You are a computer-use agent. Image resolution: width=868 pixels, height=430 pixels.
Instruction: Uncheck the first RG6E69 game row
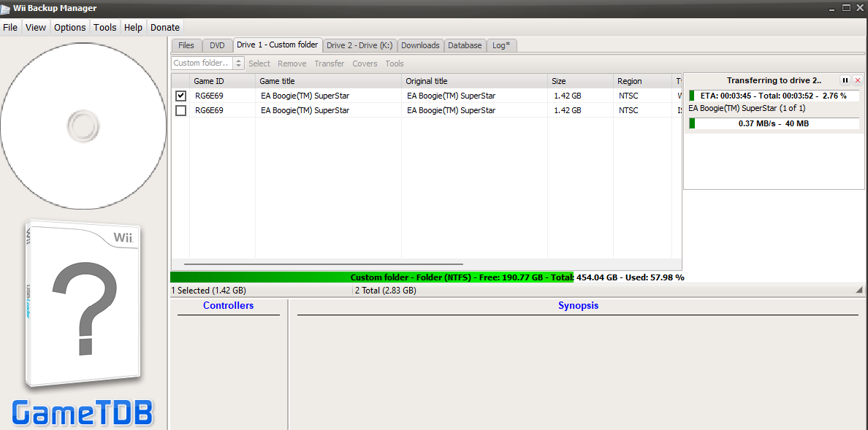tap(180, 96)
